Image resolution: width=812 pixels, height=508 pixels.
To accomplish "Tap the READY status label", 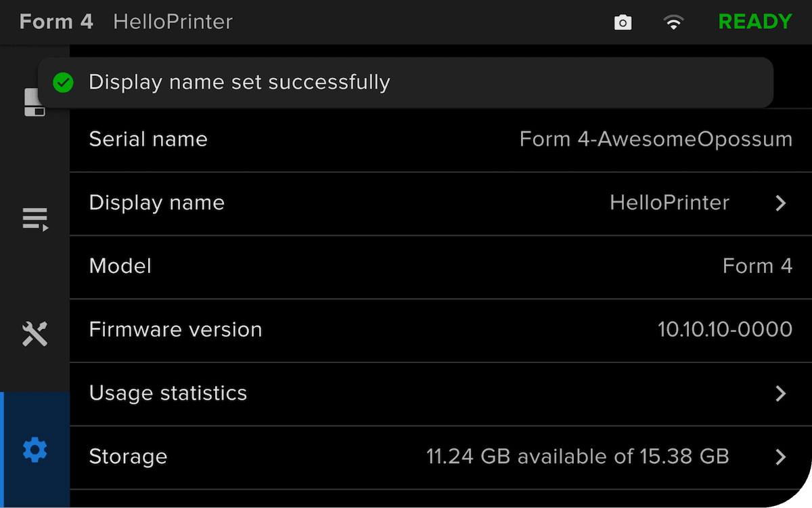I will coord(755,22).
